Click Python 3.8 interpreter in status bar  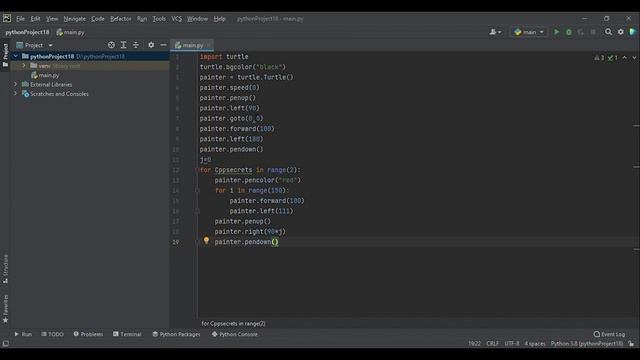[x=587, y=343]
